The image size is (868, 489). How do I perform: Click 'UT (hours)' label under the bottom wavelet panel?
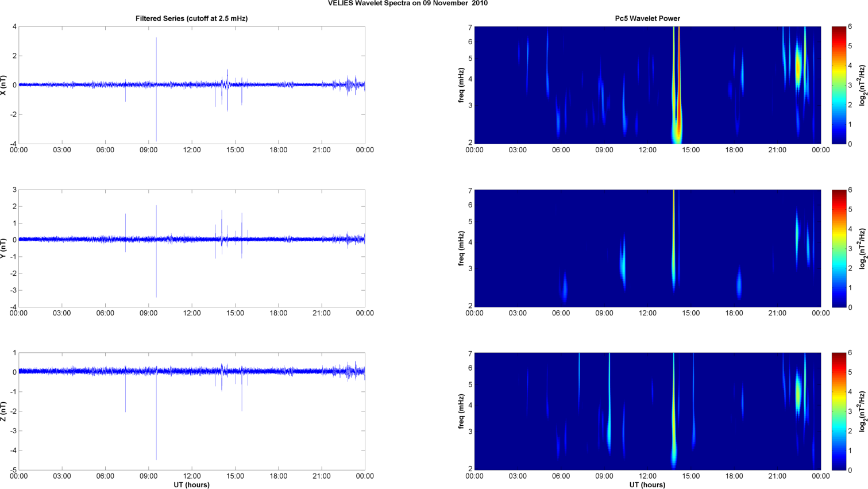pos(647,485)
